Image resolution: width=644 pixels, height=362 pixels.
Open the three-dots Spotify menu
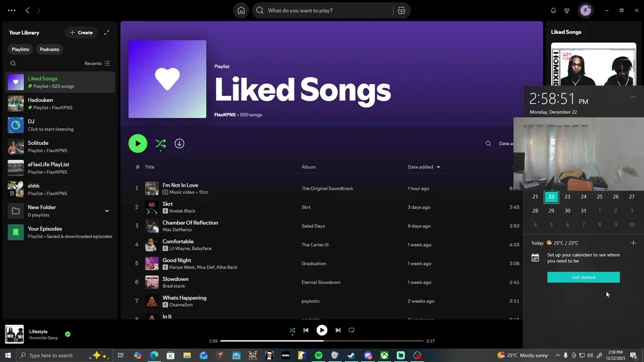(x=12, y=11)
